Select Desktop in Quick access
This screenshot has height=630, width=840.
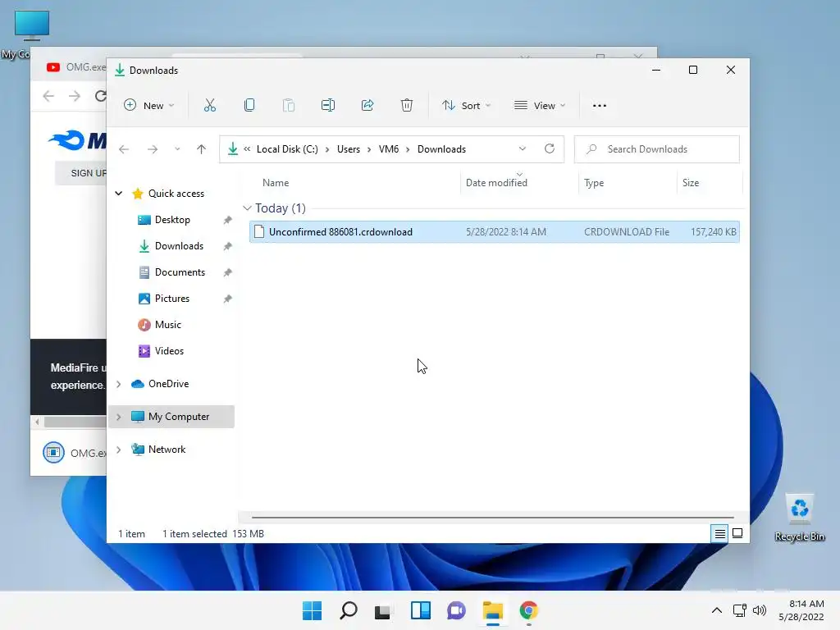pyautogui.click(x=172, y=220)
